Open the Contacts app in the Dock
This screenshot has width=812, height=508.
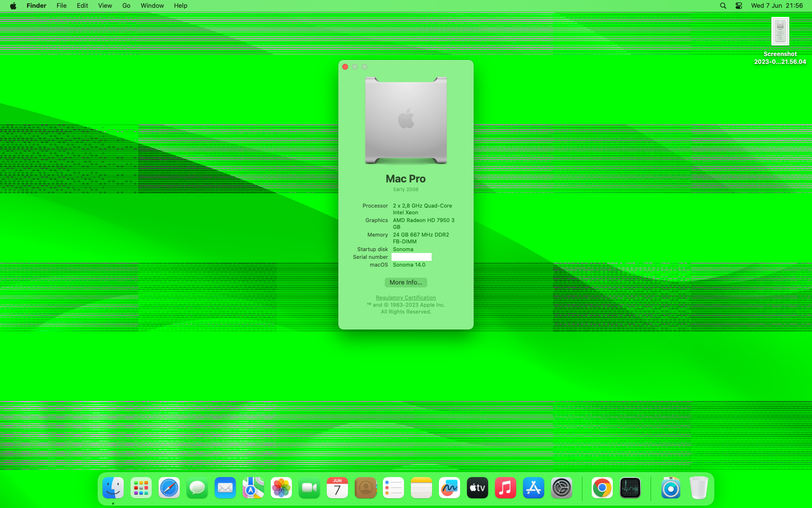click(365, 488)
